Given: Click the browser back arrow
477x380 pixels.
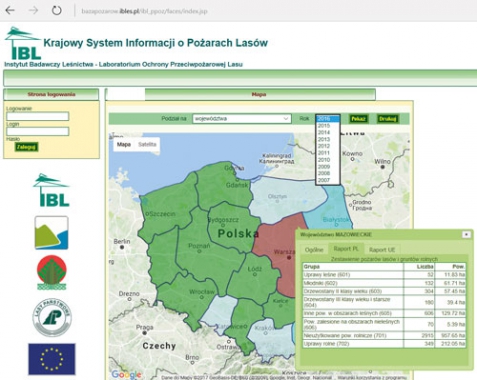Looking at the screenshot, I should tap(10, 11).
